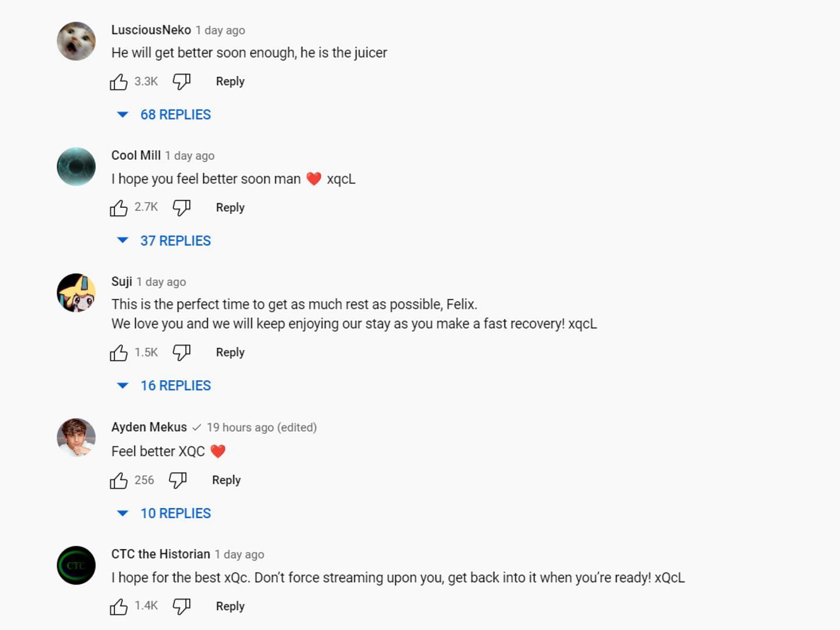Image resolution: width=840 pixels, height=630 pixels.
Task: Like Ayden Mekus's comment
Action: 118,480
